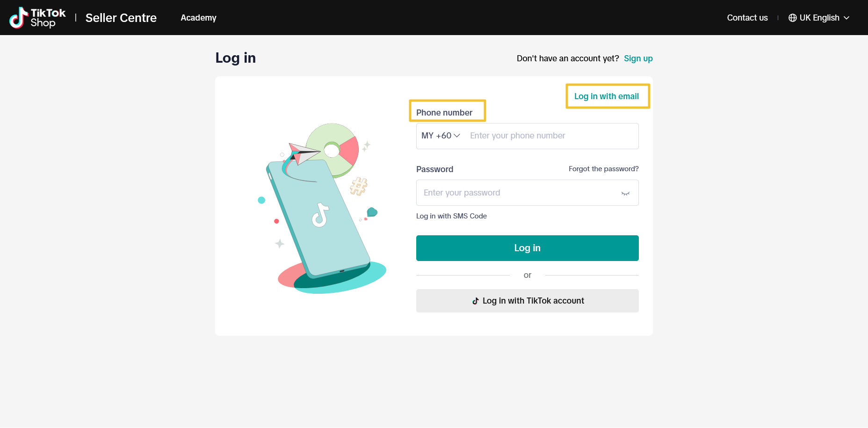Focus the Enter your password field
Screen dimensions: 868x428
pos(519,193)
